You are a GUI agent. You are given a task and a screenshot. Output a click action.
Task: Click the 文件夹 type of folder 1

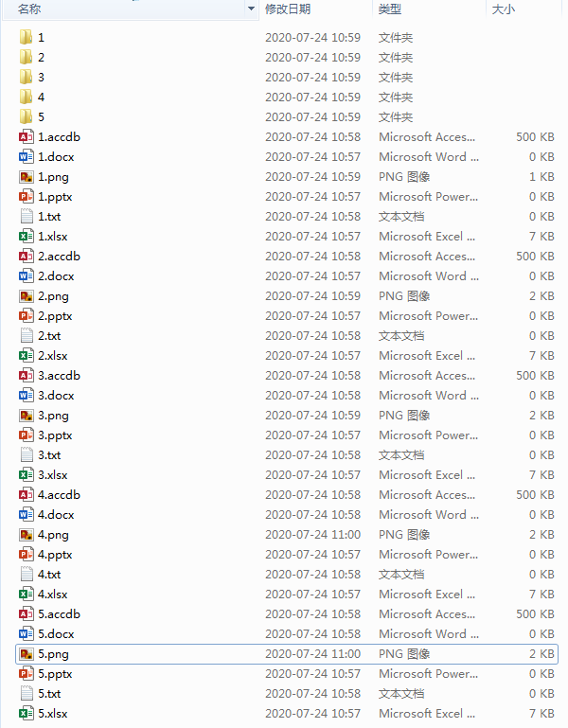[396, 37]
